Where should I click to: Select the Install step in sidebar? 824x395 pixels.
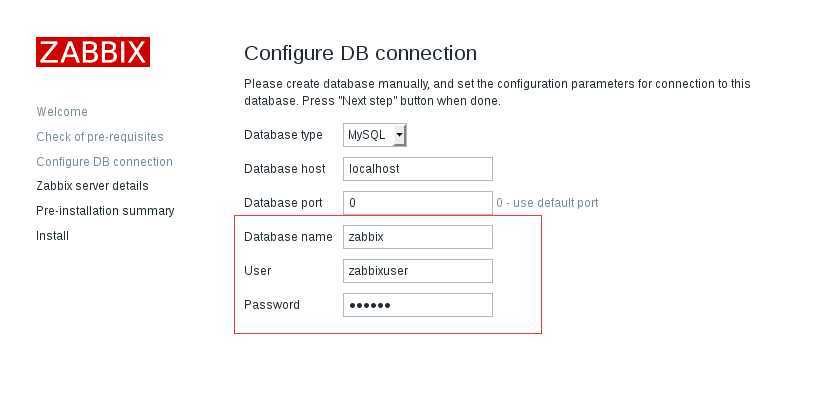coord(53,236)
